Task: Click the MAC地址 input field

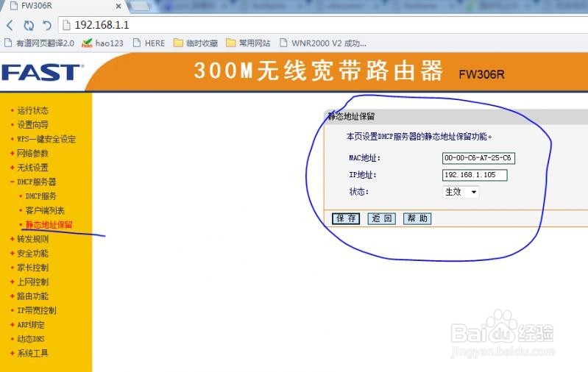Action: pyautogui.click(x=478, y=158)
